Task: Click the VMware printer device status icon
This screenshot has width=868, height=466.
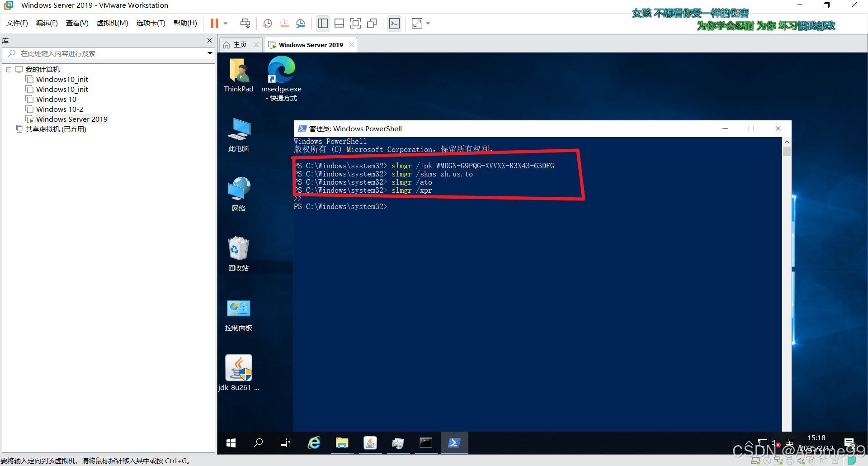Action: click(789, 461)
